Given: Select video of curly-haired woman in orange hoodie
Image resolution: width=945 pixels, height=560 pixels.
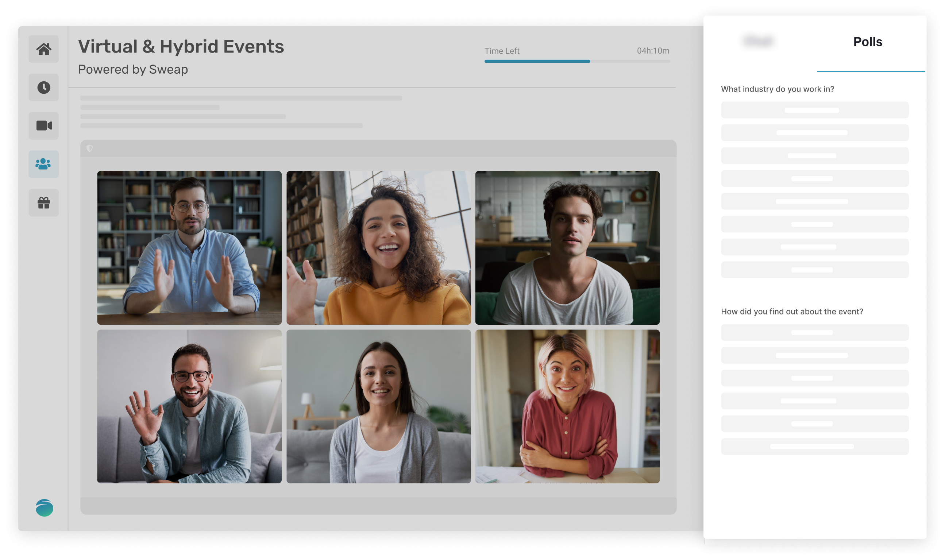Looking at the screenshot, I should pyautogui.click(x=378, y=248).
